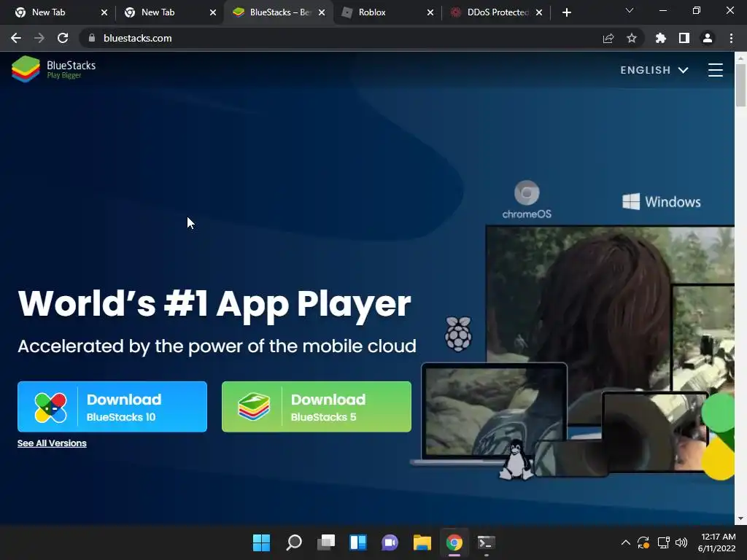Open taskbar Search magnifier

click(x=293, y=542)
